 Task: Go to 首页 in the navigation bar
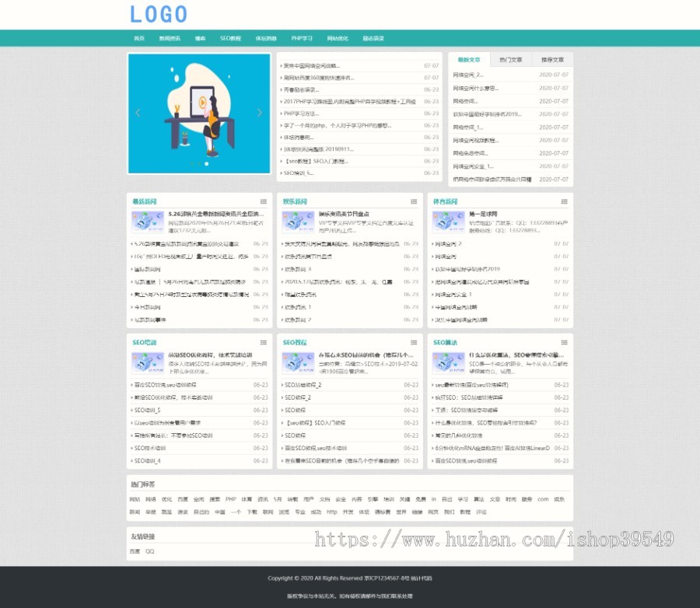139,38
